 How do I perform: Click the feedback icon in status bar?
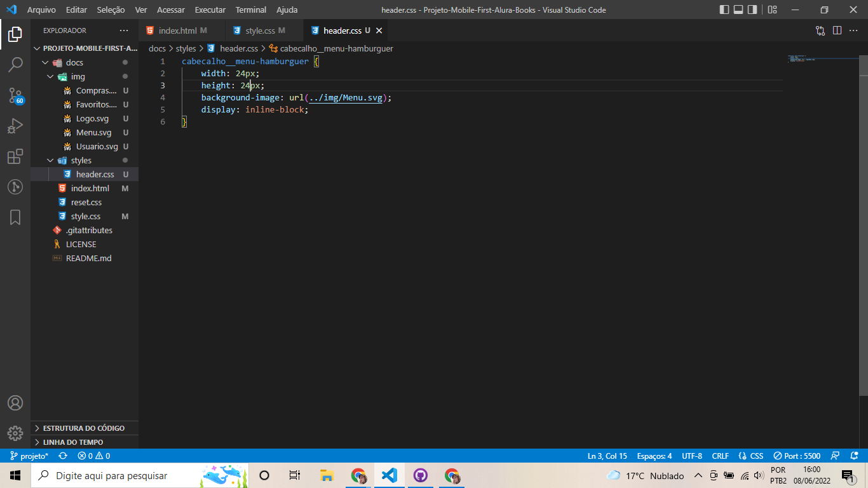pyautogui.click(x=836, y=456)
